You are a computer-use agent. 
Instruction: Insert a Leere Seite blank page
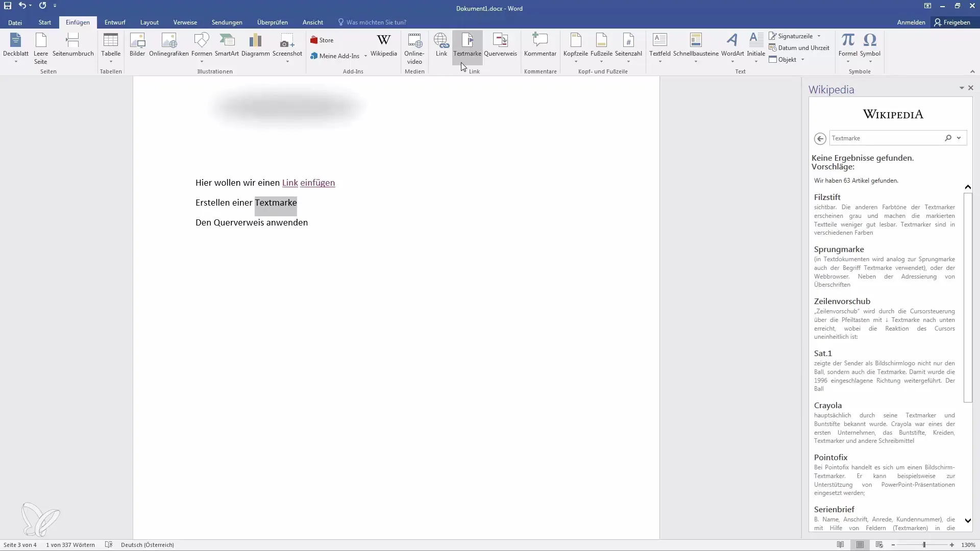click(x=41, y=48)
